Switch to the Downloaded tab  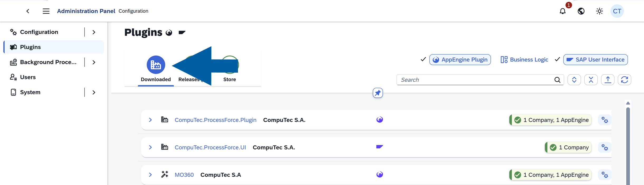pyautogui.click(x=156, y=69)
